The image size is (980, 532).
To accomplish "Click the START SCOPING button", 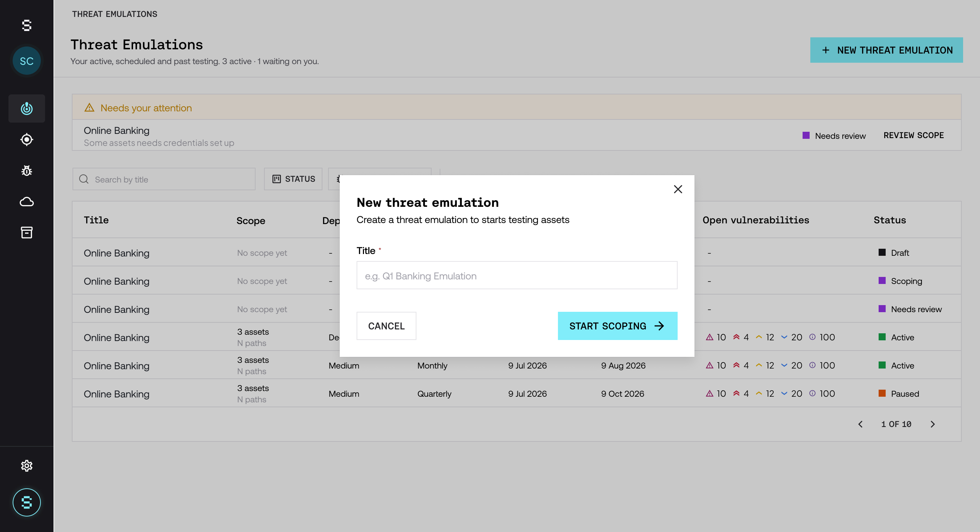I will click(617, 326).
